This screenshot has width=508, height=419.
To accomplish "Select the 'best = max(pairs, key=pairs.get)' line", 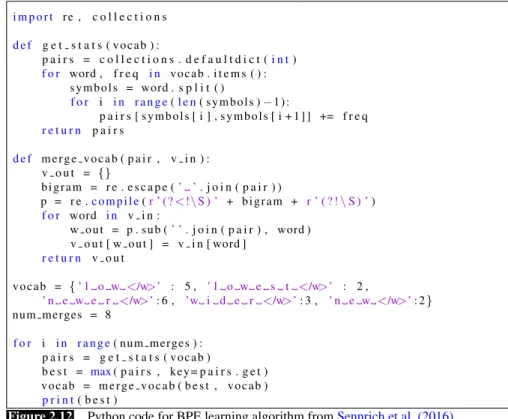I will (x=155, y=372).
